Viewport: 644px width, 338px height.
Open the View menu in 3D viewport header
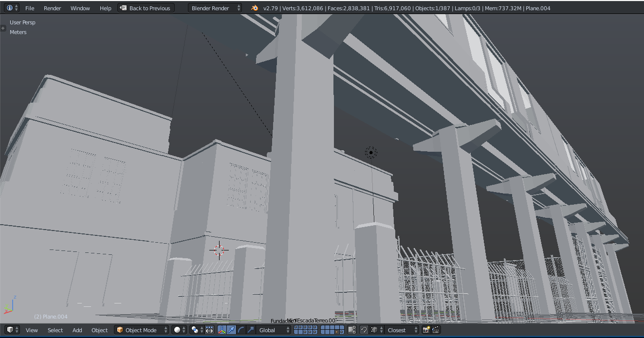(x=32, y=330)
